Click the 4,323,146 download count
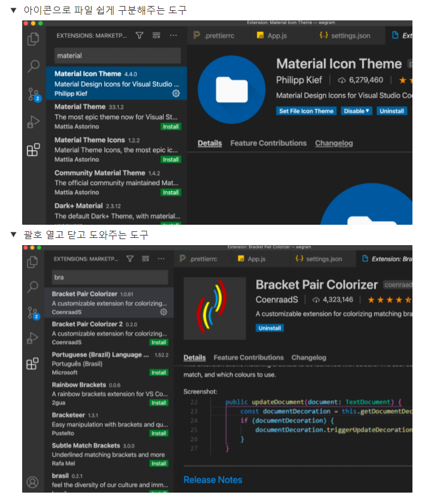The width and height of the screenshot is (434, 504). pyautogui.click(x=333, y=300)
